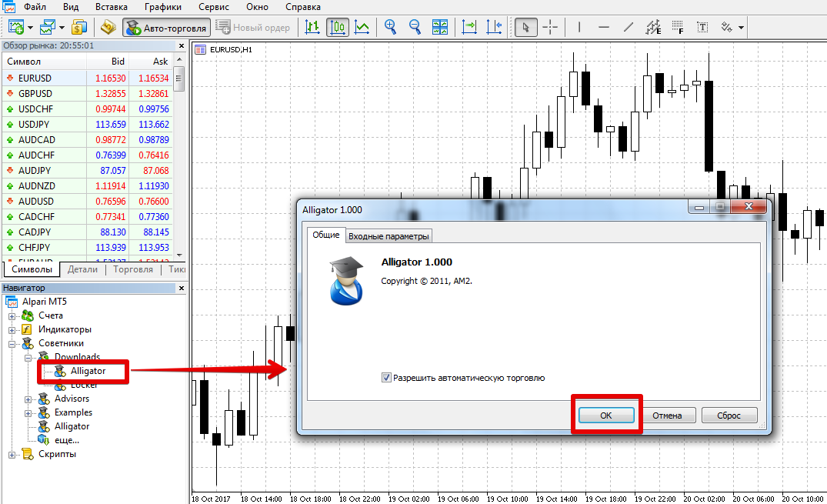
Task: Expand the Скрипты tree node
Action: pos(12,454)
